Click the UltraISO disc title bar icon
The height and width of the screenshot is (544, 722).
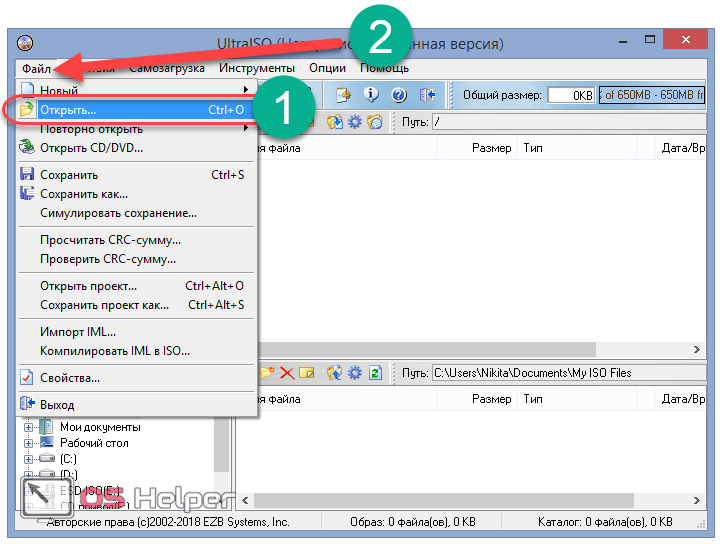[25, 43]
